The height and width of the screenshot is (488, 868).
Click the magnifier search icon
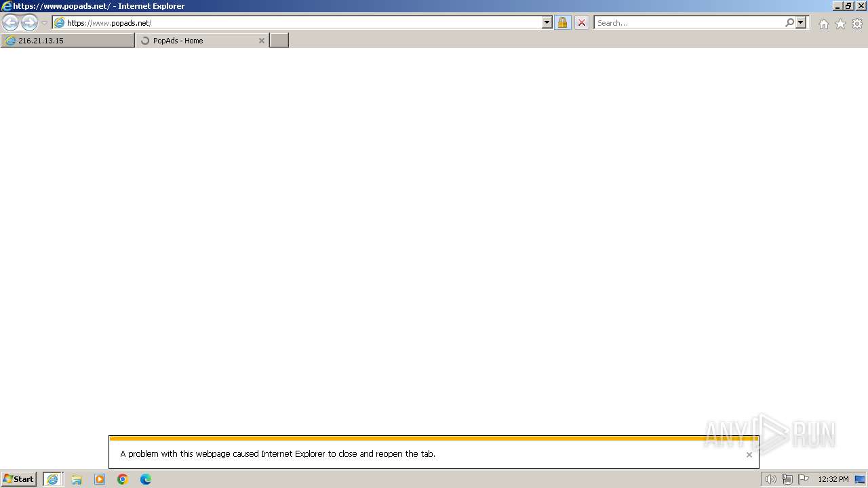click(x=789, y=23)
